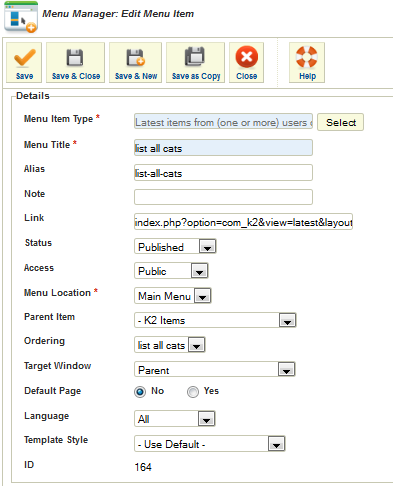393x486 pixels.
Task: Expand the Target Window dropdown
Action: (215, 370)
